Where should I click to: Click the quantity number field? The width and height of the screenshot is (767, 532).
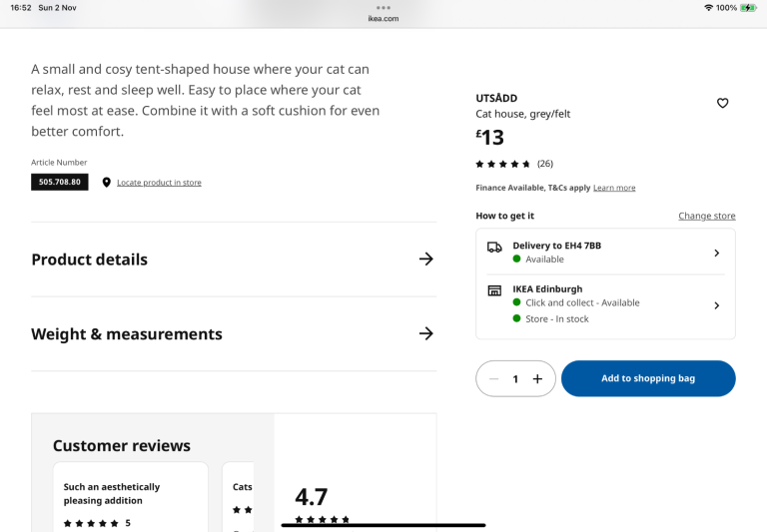tap(515, 379)
